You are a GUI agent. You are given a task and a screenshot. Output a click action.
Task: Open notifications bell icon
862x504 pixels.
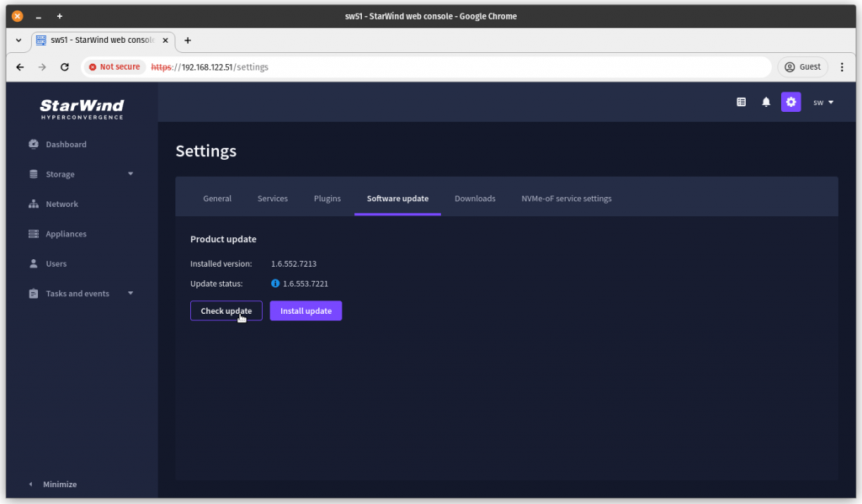(766, 102)
